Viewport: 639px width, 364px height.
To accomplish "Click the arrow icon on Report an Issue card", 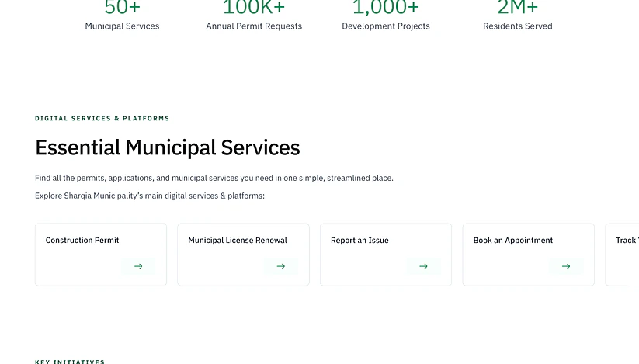I will tap(424, 266).
